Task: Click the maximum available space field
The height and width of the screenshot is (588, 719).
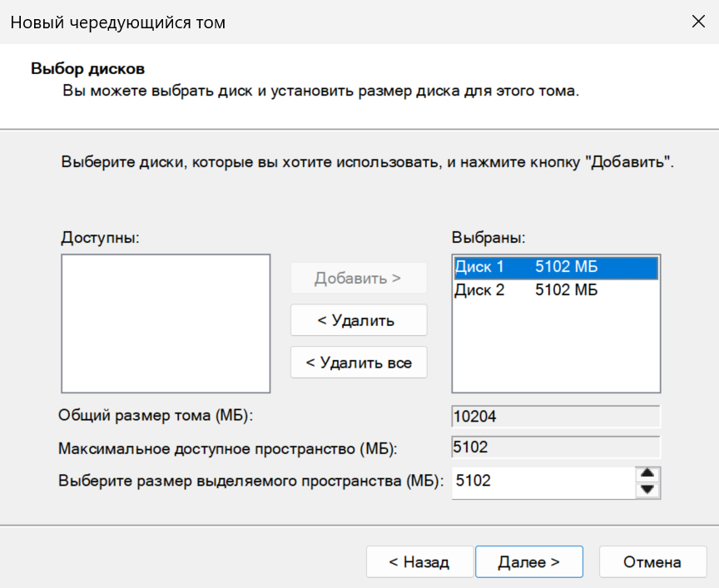Action: point(555,447)
